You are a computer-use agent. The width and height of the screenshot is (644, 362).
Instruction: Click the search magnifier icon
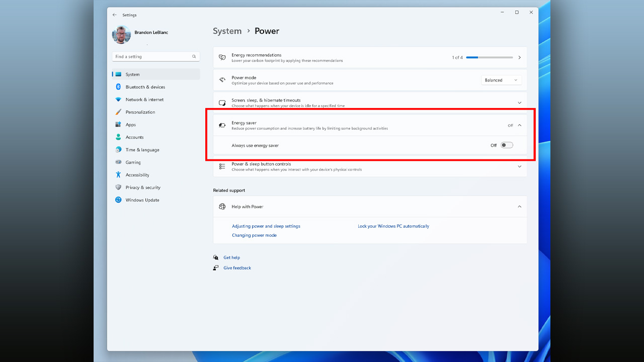194,57
